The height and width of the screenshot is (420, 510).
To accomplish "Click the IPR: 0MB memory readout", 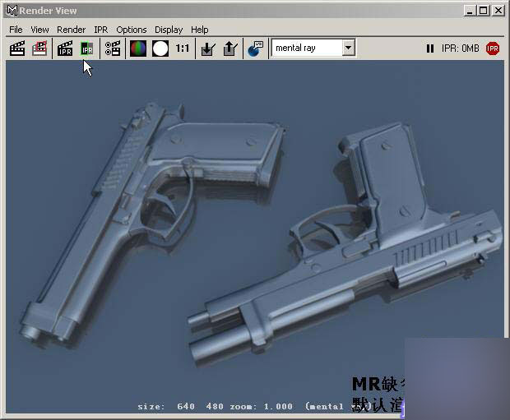I will click(x=461, y=48).
